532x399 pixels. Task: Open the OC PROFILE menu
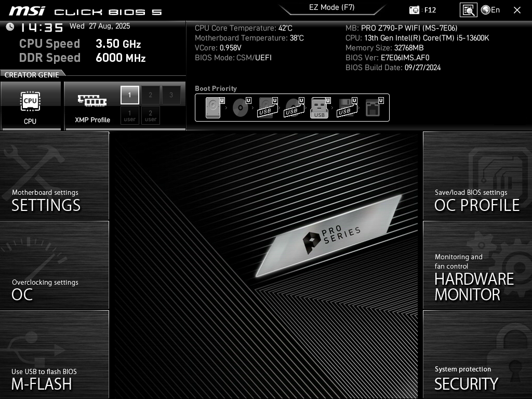tap(477, 176)
